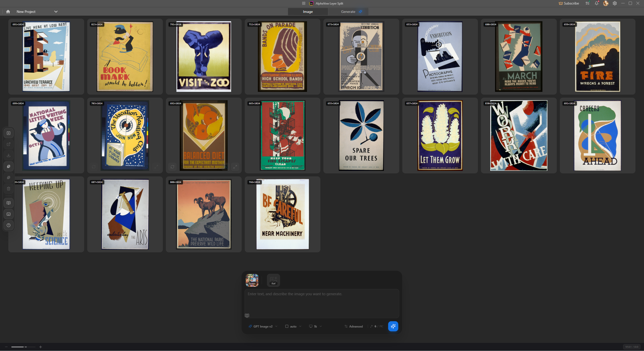Screen dimensions: 644x351
Task: Select the Careers Ahead poster thumbnail
Action: (x=598, y=136)
